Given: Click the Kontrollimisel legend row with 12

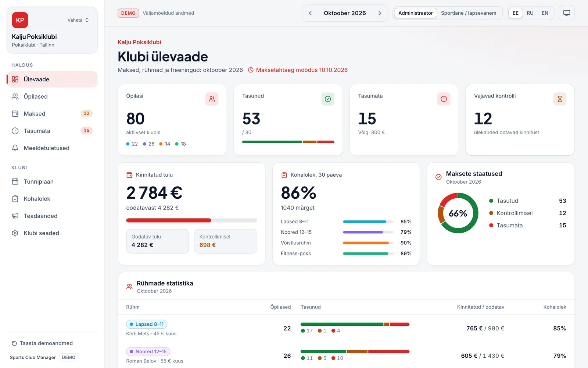Looking at the screenshot, I should coord(528,213).
